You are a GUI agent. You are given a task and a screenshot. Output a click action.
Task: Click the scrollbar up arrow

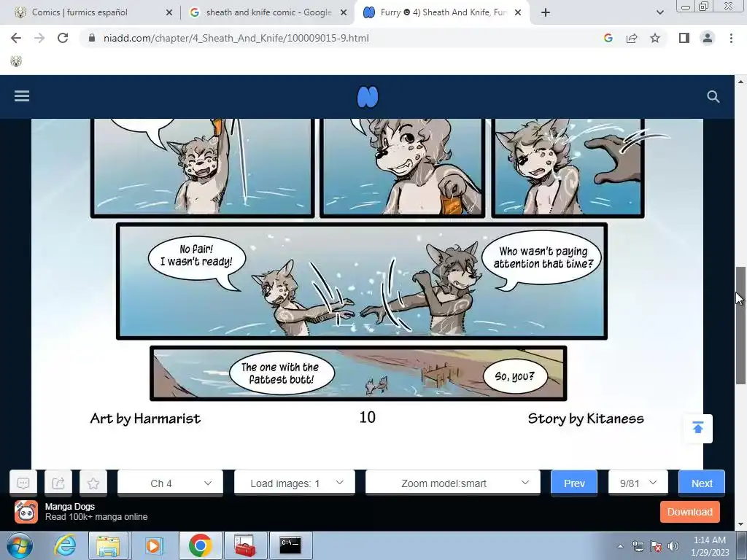[x=740, y=82]
